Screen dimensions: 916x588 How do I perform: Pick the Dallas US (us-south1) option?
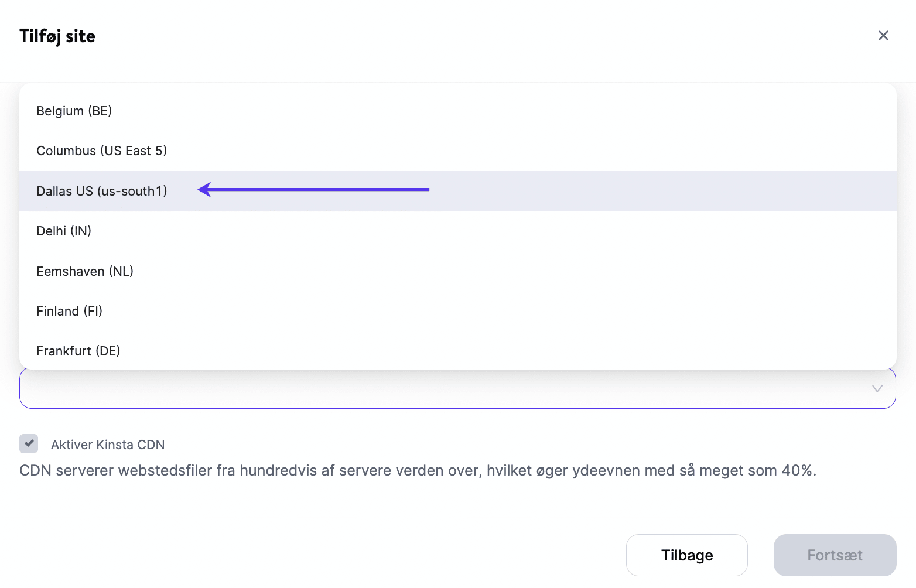pos(101,191)
